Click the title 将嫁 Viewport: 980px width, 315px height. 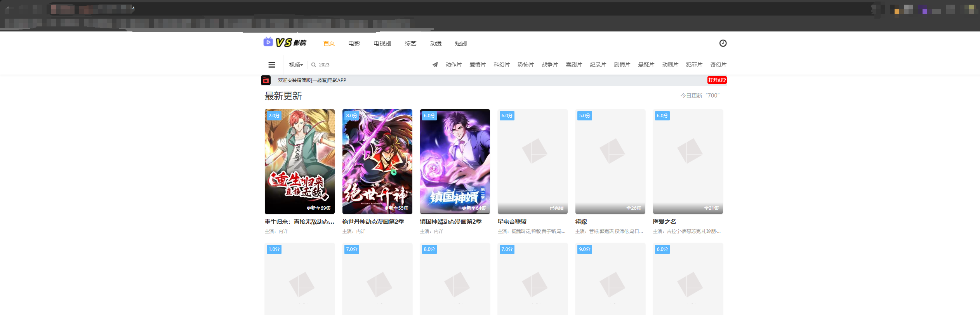(x=581, y=222)
